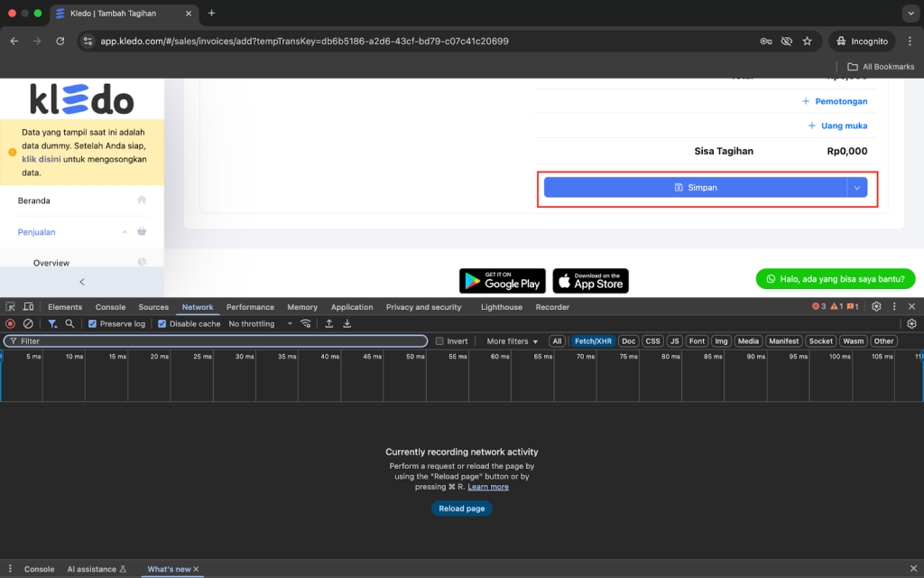Click the export HAR download icon
The width and height of the screenshot is (924, 578).
tap(347, 323)
